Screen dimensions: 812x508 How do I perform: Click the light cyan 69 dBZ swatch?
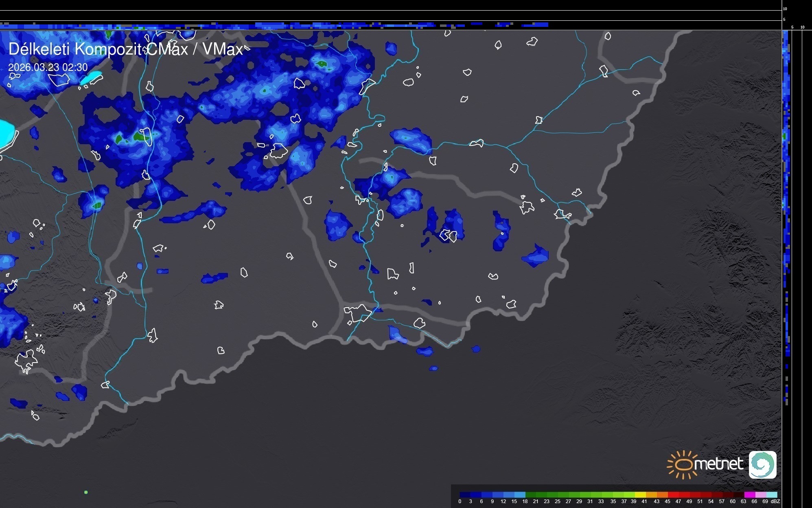[771, 495]
